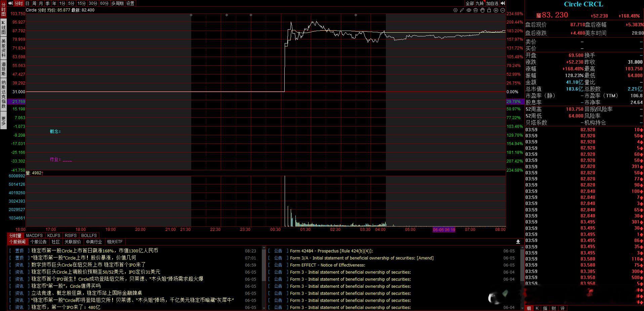Switch to 周 weekly chart period
This screenshot has width=644, height=311.
coord(34,3)
